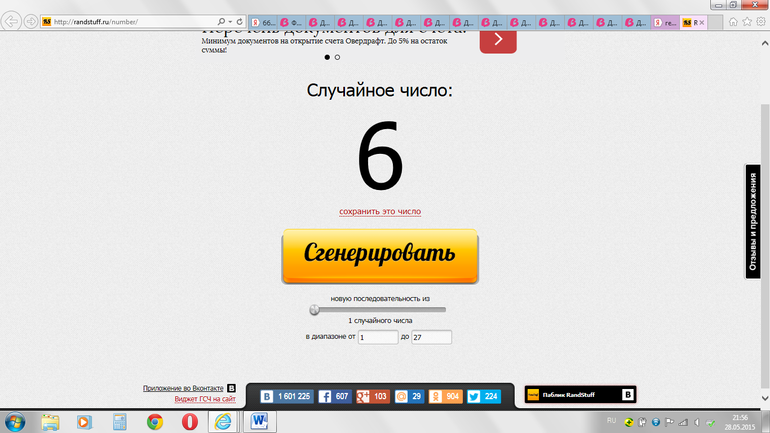
Task: Click the search magnifier in the address bar
Action: (221, 22)
